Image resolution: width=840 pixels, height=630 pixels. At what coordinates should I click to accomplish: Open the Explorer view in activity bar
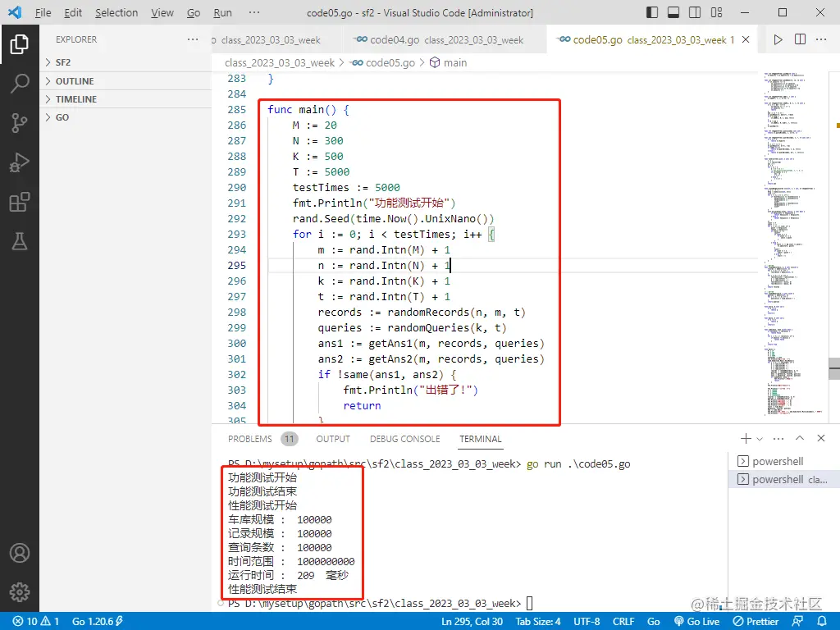(20, 44)
